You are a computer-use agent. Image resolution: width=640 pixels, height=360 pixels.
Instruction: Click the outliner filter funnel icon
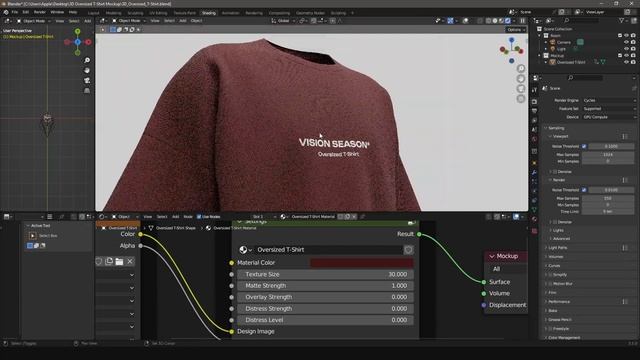click(622, 20)
